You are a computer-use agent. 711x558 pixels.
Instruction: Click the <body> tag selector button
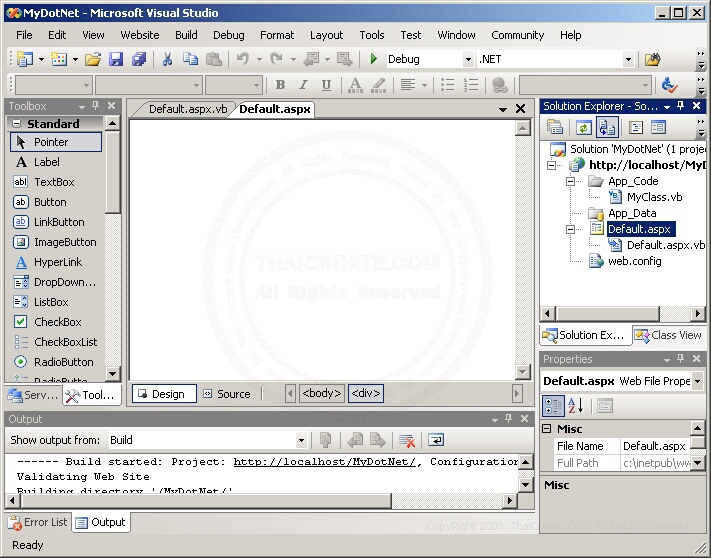click(x=321, y=393)
